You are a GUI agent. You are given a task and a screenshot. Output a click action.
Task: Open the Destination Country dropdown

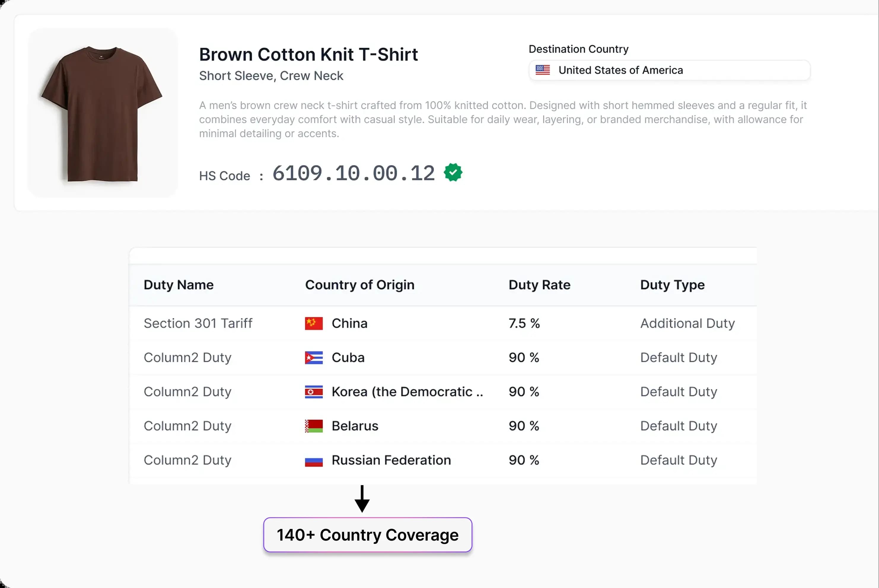pyautogui.click(x=669, y=71)
